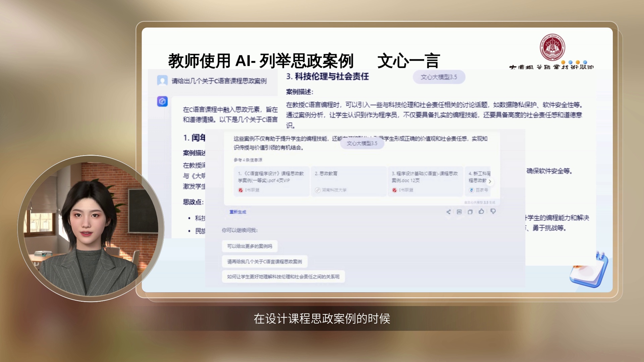Give the answer a thumbs down
Image resolution: width=644 pixels, height=362 pixels.
click(493, 212)
